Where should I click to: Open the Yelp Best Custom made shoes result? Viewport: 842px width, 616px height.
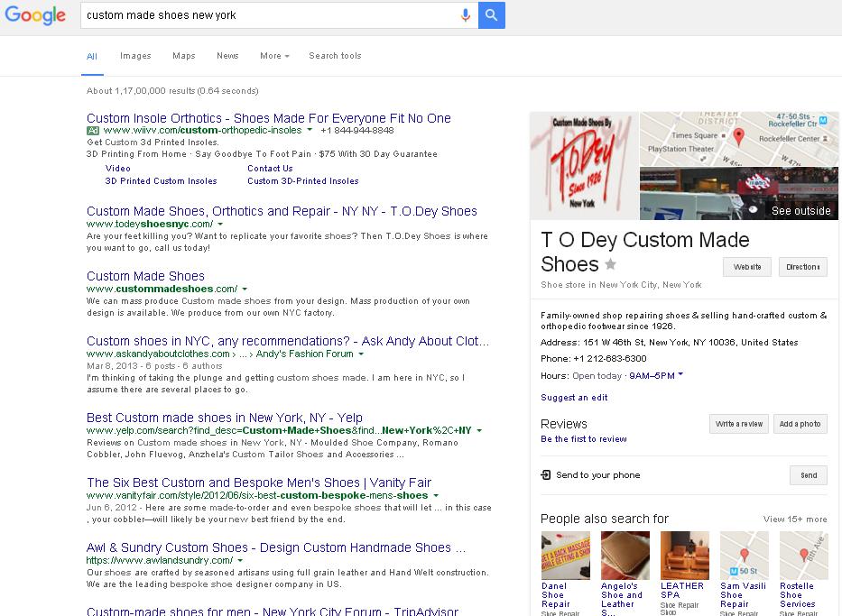[225, 418]
